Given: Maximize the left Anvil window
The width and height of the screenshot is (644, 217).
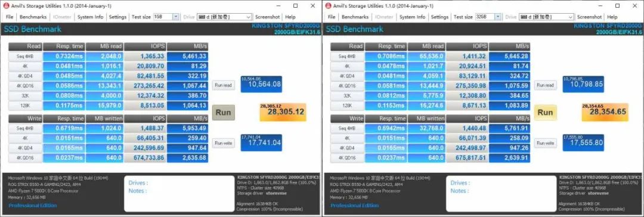Looking at the screenshot, I should click(296, 6).
